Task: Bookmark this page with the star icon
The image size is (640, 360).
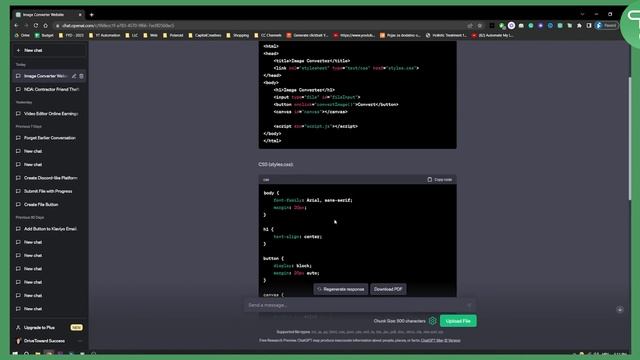Action: point(480,25)
